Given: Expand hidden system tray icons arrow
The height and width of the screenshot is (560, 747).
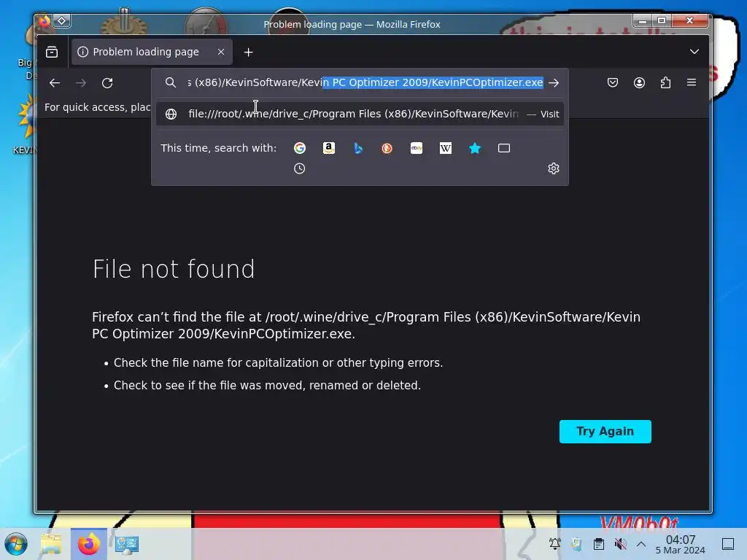Looking at the screenshot, I should coord(641,544).
